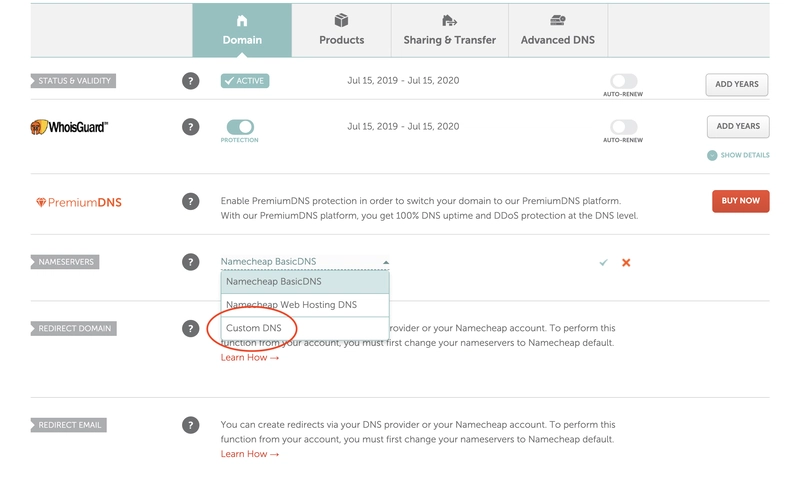The height and width of the screenshot is (488, 800).
Task: Cancel nameserver change with red X
Action: point(626,262)
